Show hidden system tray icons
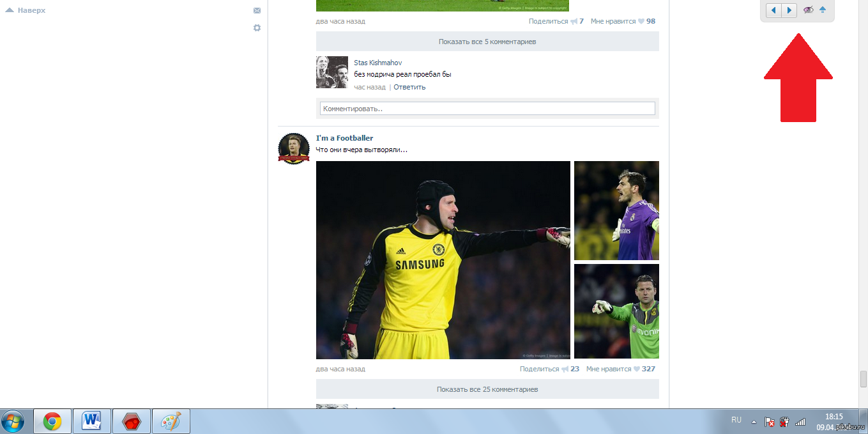868x434 pixels. tap(754, 422)
